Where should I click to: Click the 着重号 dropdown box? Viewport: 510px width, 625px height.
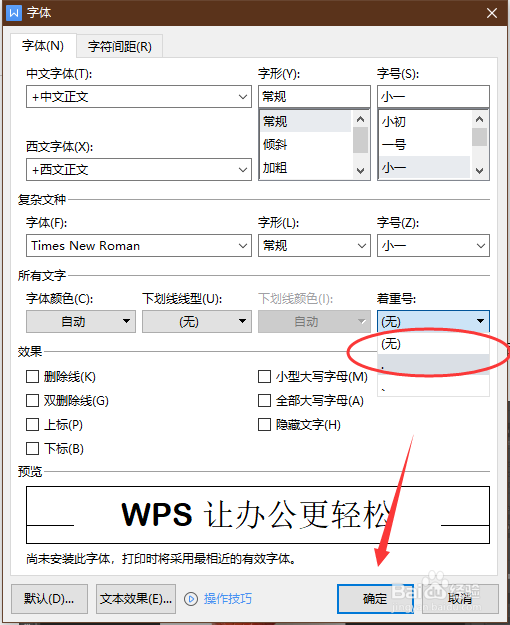click(x=433, y=321)
